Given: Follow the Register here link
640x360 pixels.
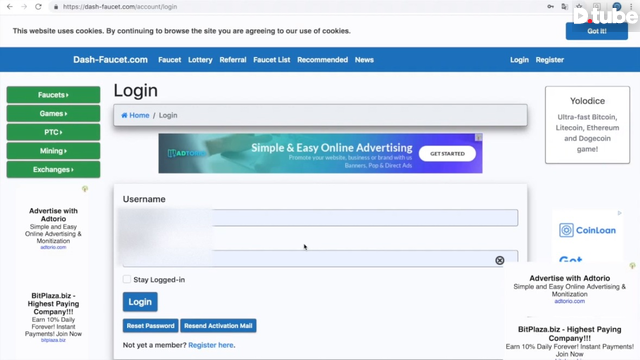Looking at the screenshot, I should 211,345.
